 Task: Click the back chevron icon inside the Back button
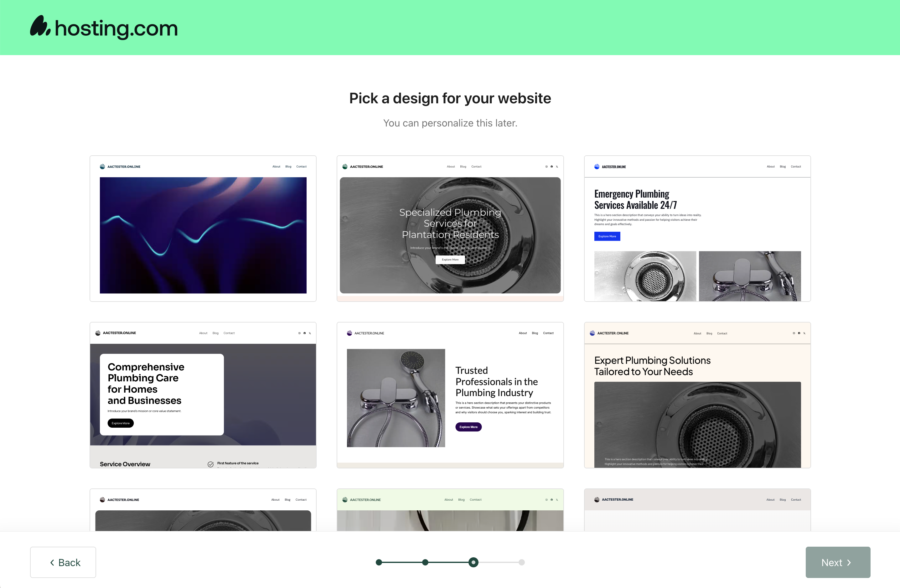click(x=52, y=562)
